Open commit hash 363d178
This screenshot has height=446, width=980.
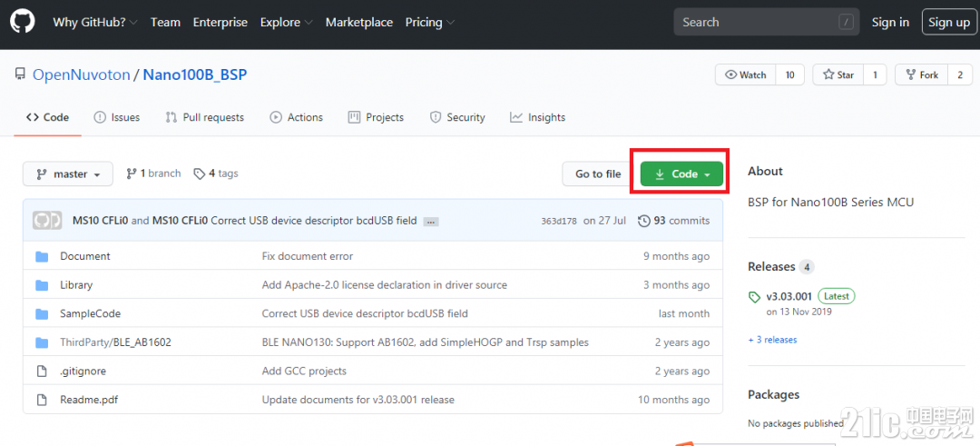(559, 222)
